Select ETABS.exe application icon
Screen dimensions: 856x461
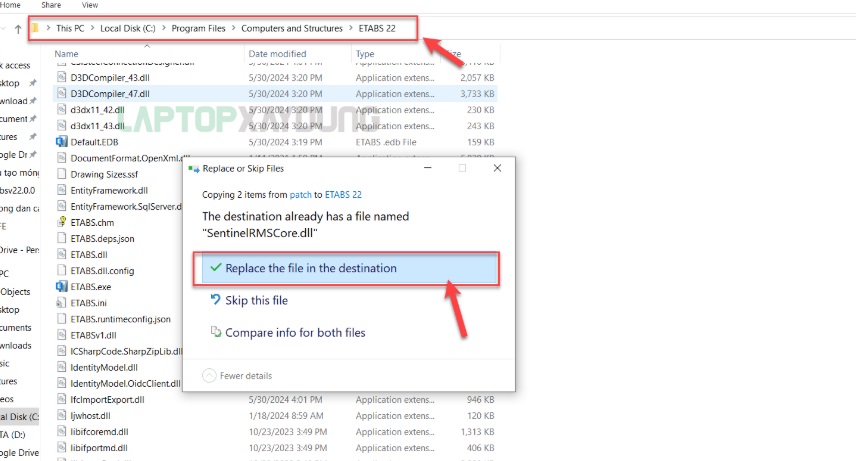[62, 287]
